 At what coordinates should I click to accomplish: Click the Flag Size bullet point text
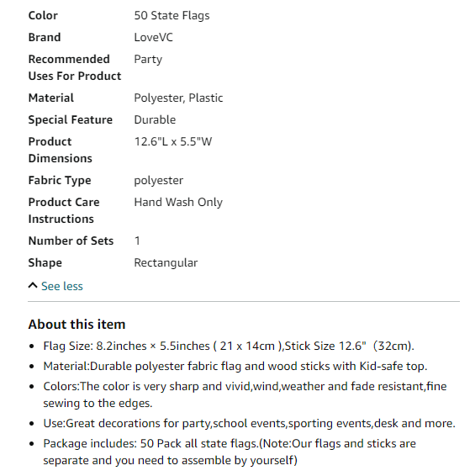coord(229,346)
